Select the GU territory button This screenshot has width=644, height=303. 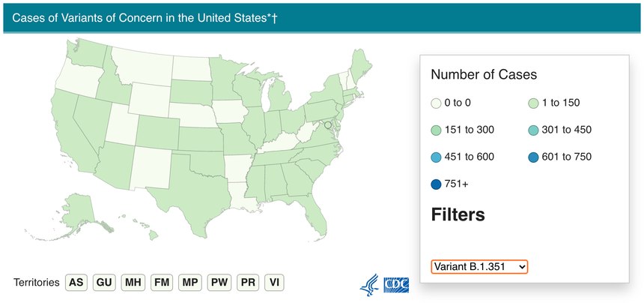pos(104,283)
